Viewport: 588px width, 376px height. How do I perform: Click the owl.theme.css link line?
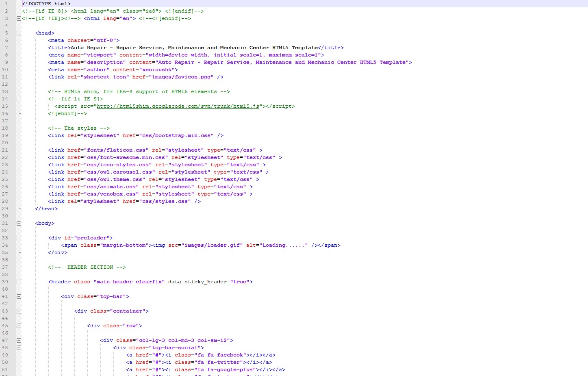pyautogui.click(x=154, y=179)
